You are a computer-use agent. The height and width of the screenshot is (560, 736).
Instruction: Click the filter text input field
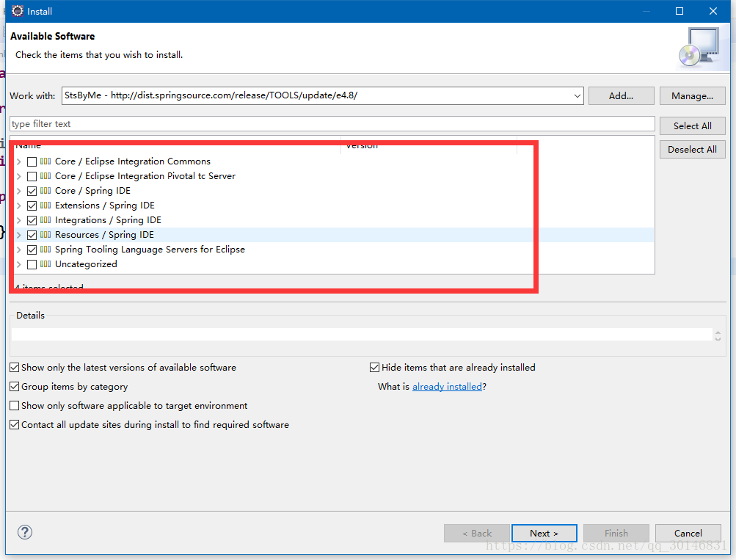point(330,123)
